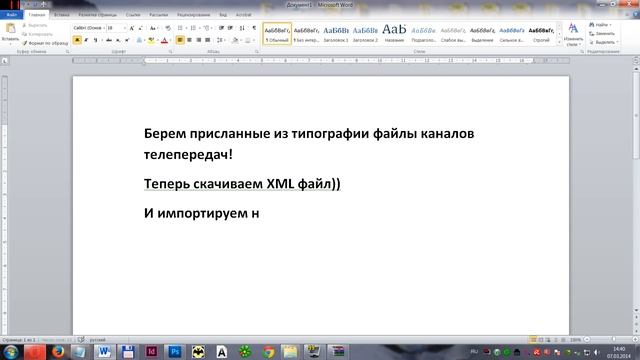Click the Multilevel List icon
This screenshot has height=360, width=640.
207,28
